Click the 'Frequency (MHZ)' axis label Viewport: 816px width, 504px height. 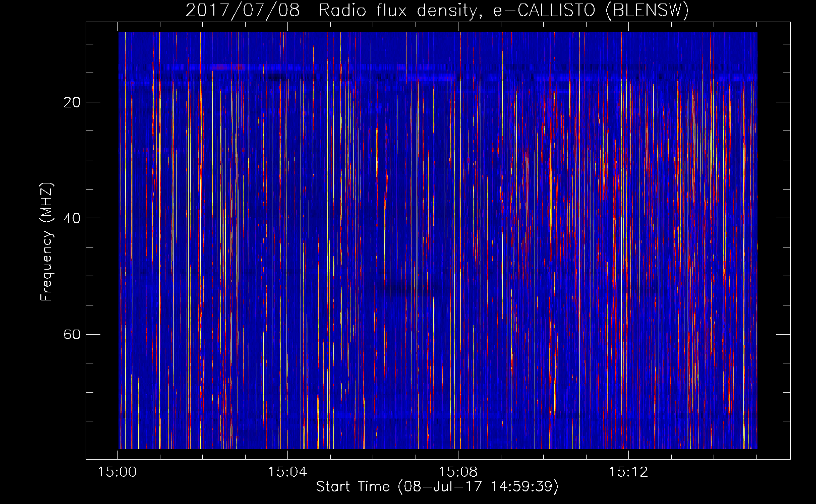point(46,242)
